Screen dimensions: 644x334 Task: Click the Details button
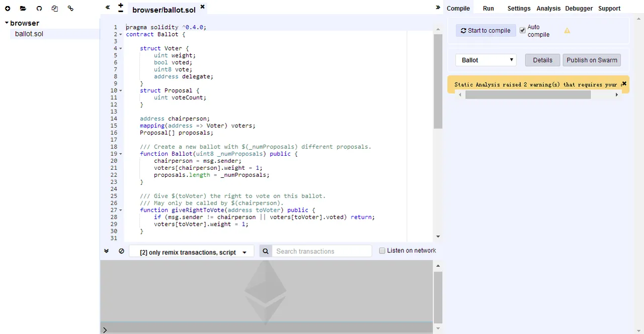click(542, 60)
